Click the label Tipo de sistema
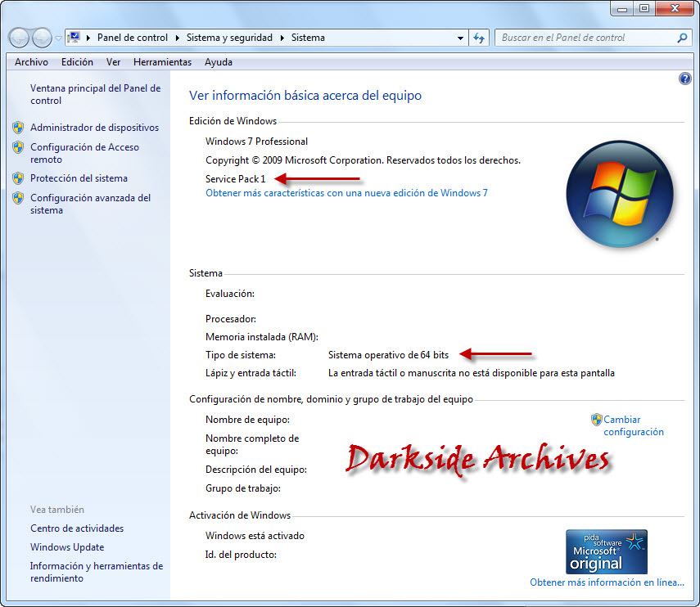 (241, 355)
